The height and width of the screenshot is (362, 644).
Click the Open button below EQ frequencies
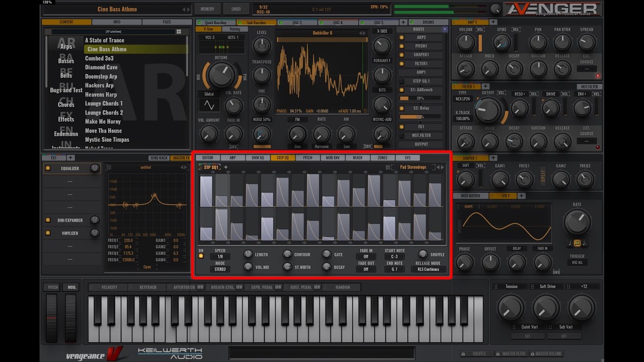pos(147,267)
